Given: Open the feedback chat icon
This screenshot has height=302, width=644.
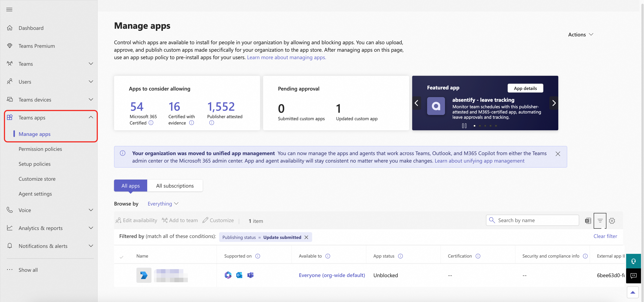Looking at the screenshot, I should 633,276.
